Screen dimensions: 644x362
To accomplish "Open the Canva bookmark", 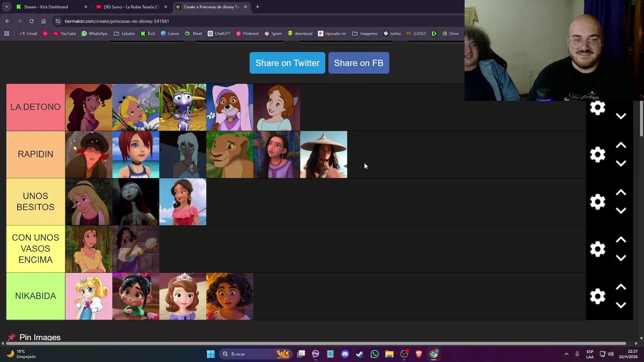I will (x=170, y=34).
